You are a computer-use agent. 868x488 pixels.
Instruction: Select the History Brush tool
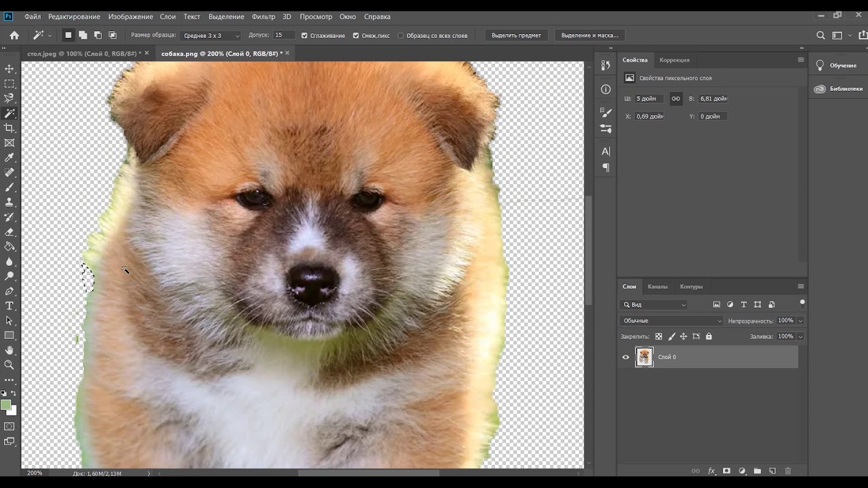(x=9, y=217)
